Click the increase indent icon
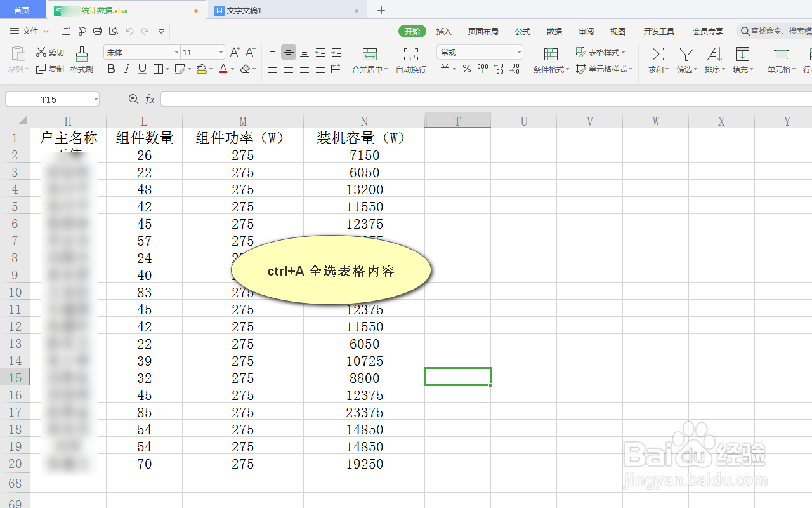The width and height of the screenshot is (812, 508). 336,52
